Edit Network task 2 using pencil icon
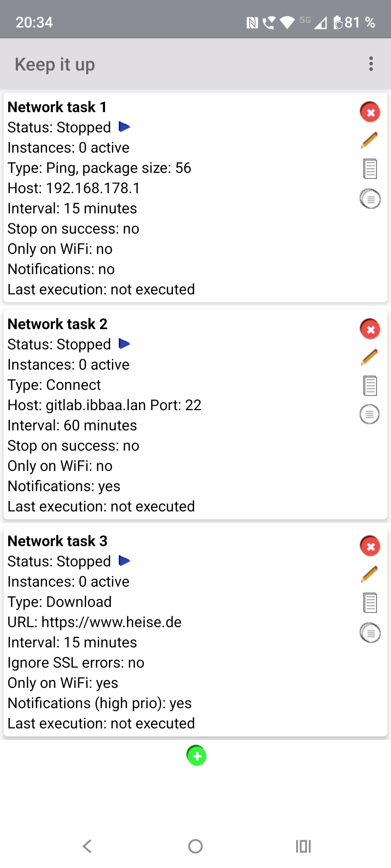 pyautogui.click(x=370, y=357)
